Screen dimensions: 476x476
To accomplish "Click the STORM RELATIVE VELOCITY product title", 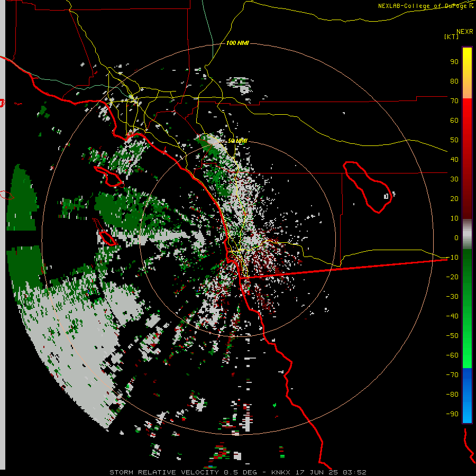I will point(164,472).
